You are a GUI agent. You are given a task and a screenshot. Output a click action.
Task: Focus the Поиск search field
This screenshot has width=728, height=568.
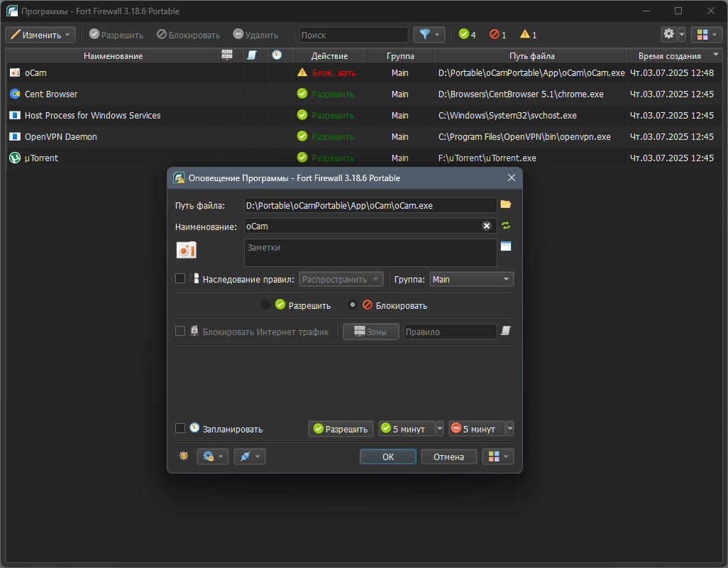[x=353, y=35]
